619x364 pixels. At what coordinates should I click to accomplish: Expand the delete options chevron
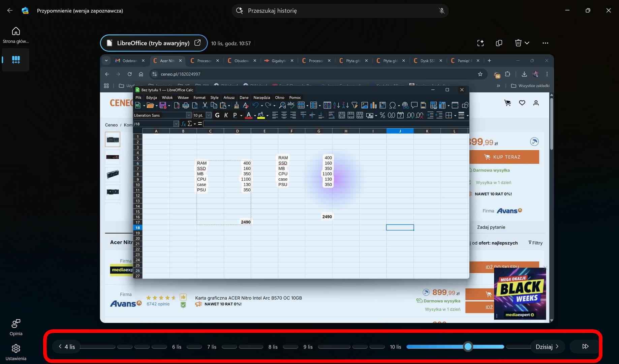click(x=527, y=43)
